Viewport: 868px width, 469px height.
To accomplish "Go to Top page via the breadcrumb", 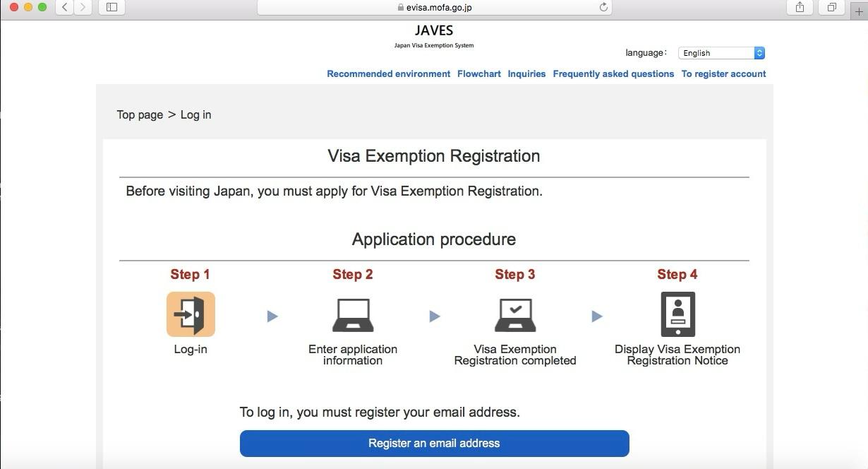I will (139, 114).
